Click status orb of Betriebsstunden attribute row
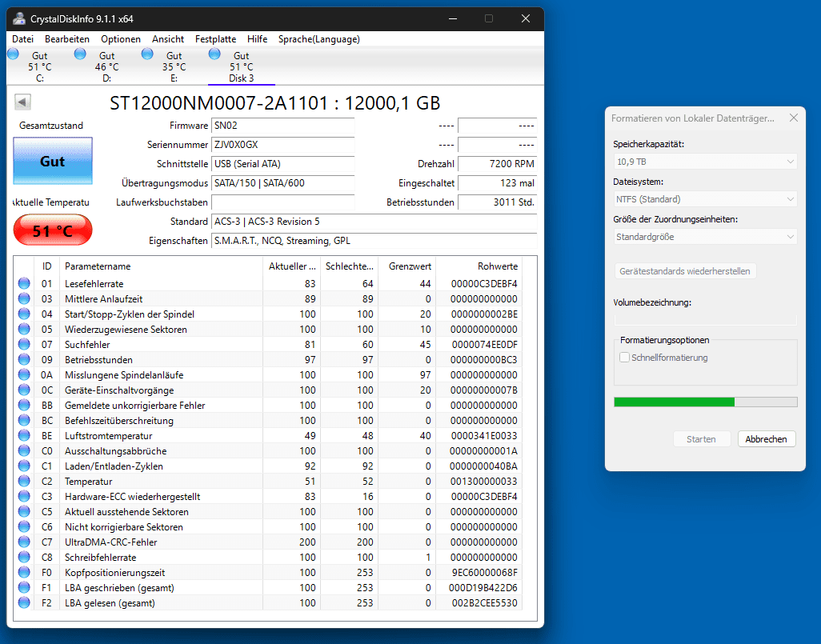Image resolution: width=821 pixels, height=644 pixels. (24, 359)
